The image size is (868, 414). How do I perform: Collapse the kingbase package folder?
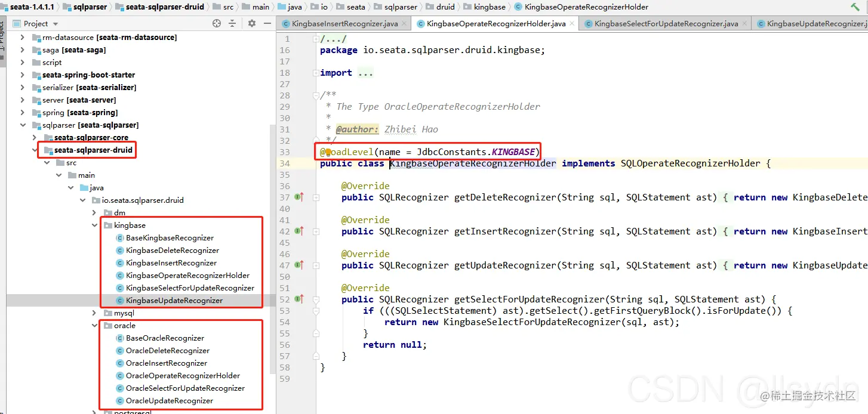pyautogui.click(x=94, y=225)
